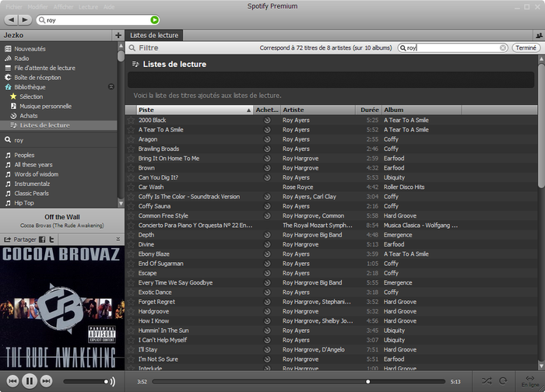
Task: Click the green search go button
Action: point(155,20)
